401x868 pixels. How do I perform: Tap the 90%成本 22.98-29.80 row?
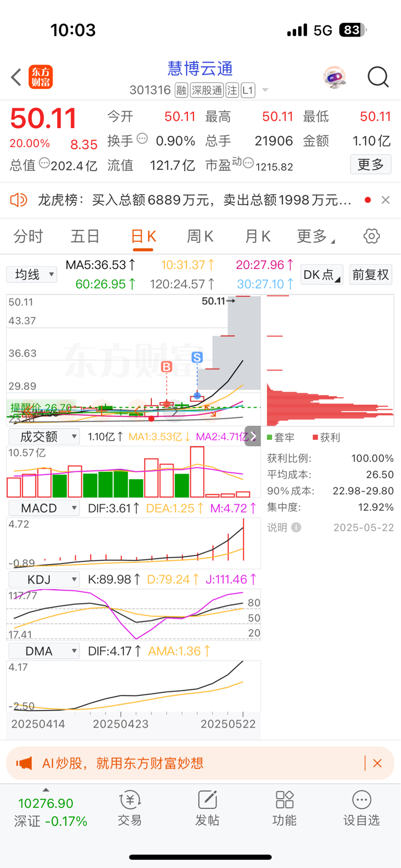point(330,491)
